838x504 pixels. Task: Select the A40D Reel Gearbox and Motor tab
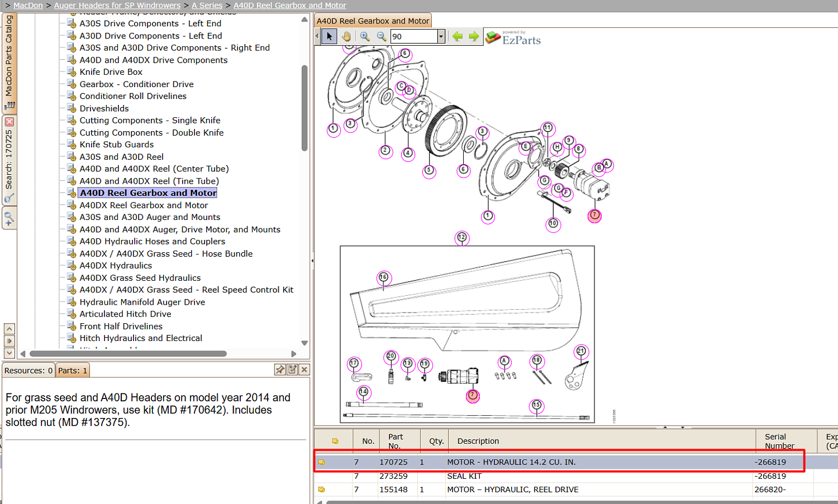[373, 21]
